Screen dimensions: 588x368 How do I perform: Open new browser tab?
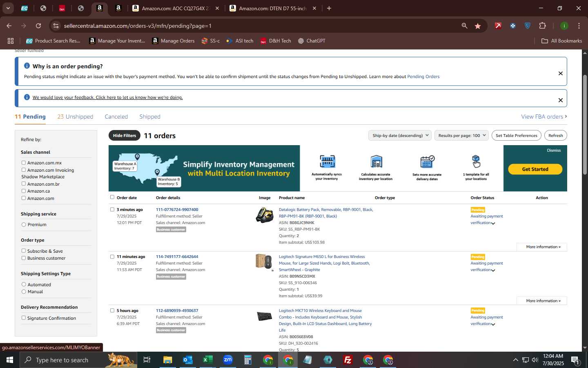pyautogui.click(x=329, y=8)
